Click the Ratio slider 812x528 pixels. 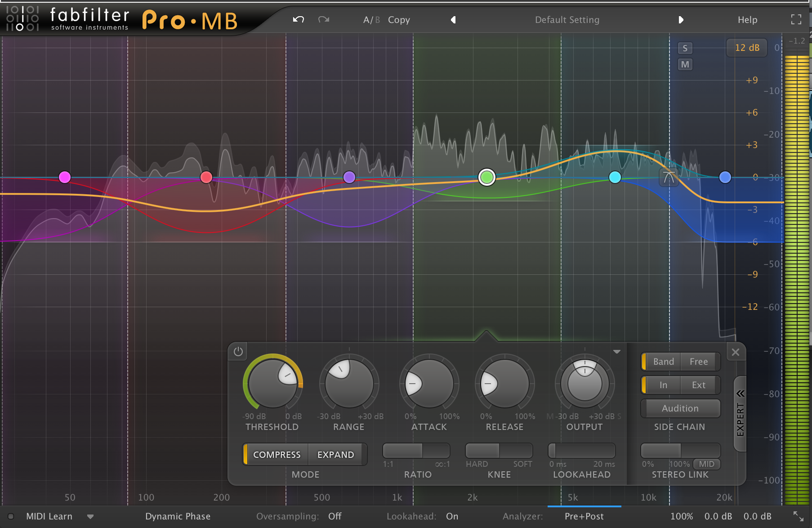click(416, 451)
